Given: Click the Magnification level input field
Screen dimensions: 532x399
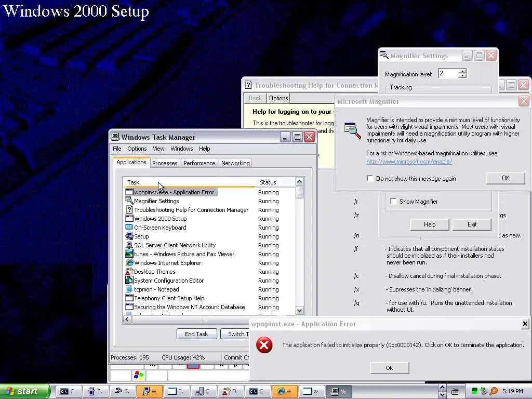Looking at the screenshot, I should tap(448, 73).
